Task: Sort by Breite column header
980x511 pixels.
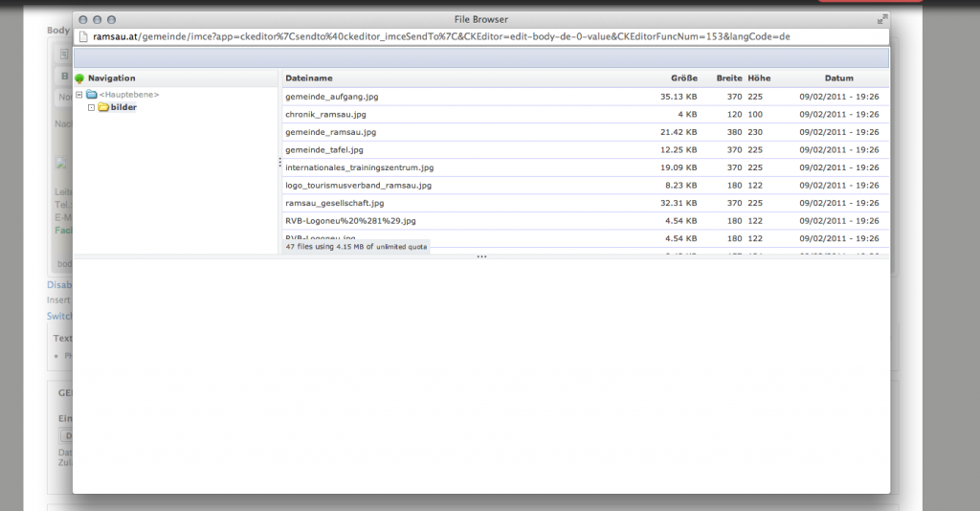Action: 728,78
